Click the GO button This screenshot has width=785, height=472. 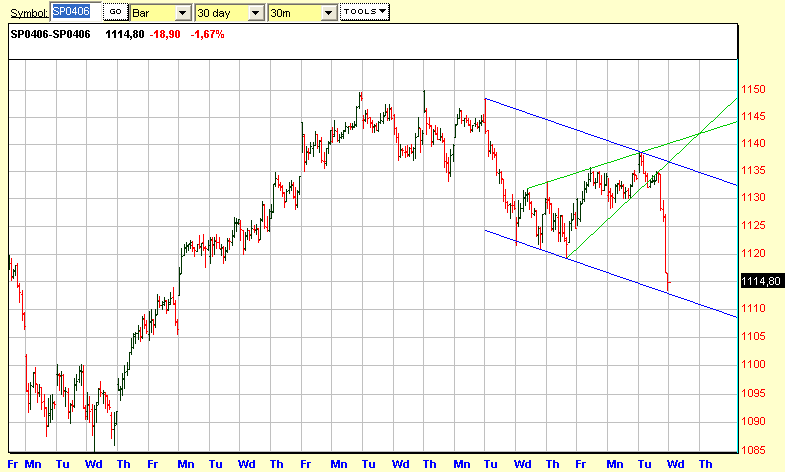pyautogui.click(x=116, y=12)
